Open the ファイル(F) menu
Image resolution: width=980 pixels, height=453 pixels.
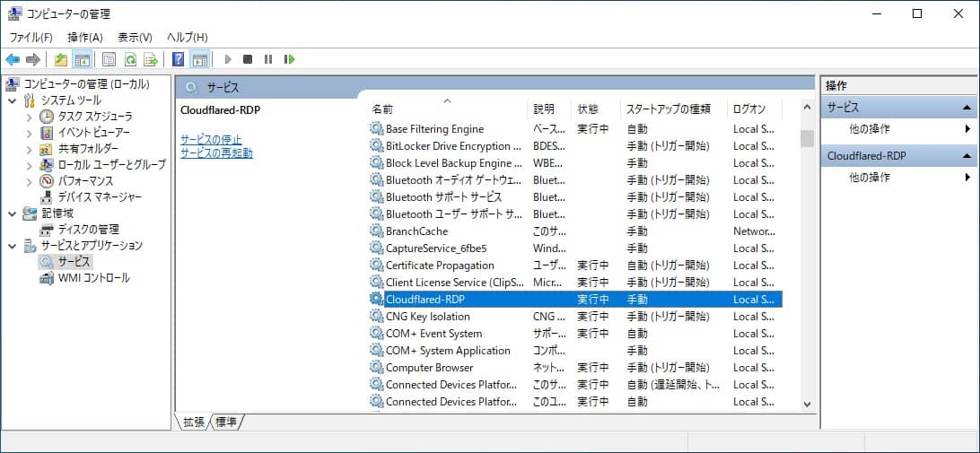(31, 38)
